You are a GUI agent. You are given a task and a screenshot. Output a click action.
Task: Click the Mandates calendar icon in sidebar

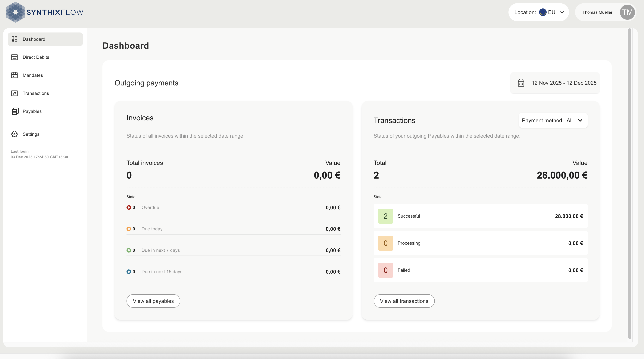click(x=14, y=75)
